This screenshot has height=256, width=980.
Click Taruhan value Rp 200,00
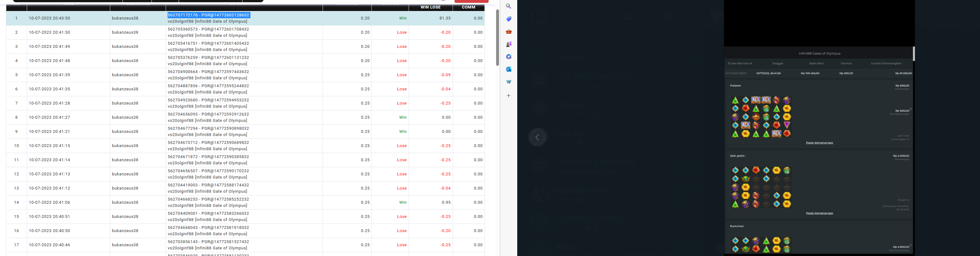[846, 73]
